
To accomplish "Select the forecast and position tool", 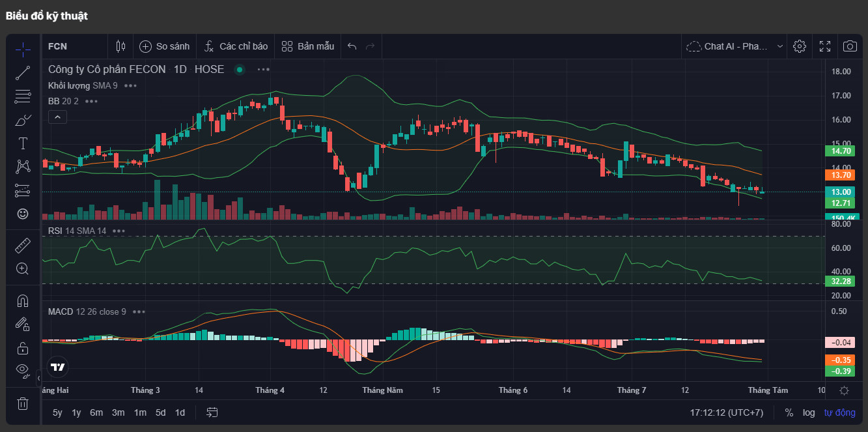I will click(x=23, y=190).
